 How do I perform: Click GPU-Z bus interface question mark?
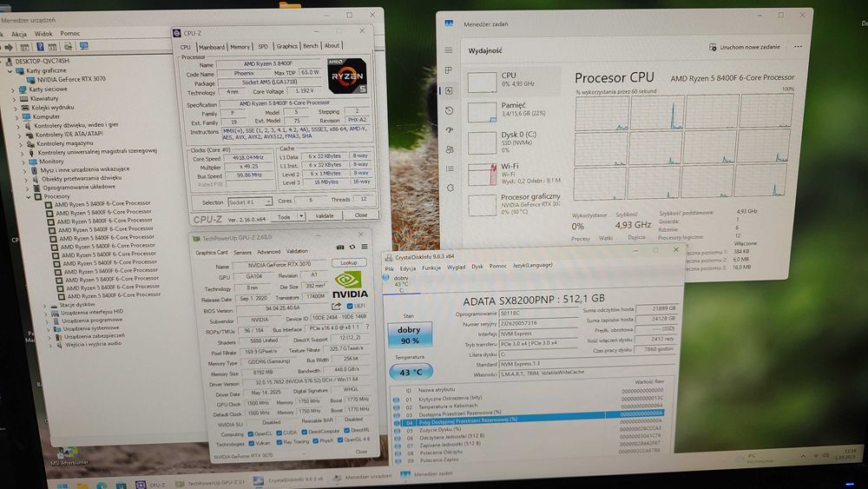(x=367, y=327)
